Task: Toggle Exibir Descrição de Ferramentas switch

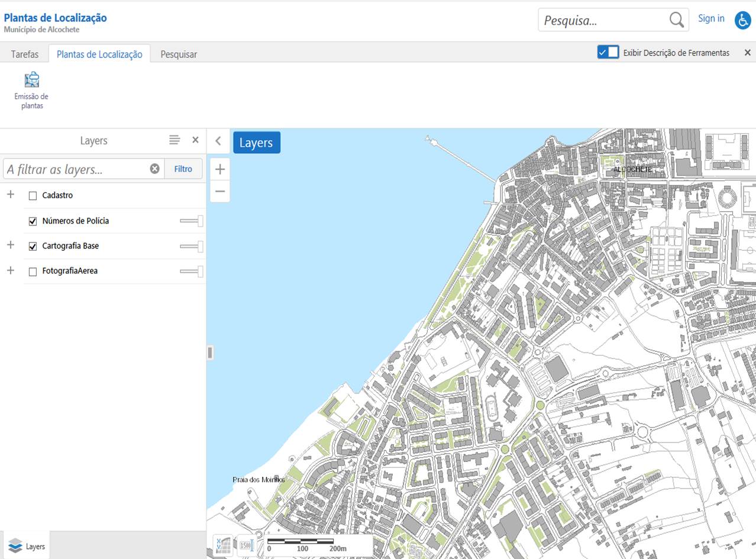Action: (x=608, y=53)
